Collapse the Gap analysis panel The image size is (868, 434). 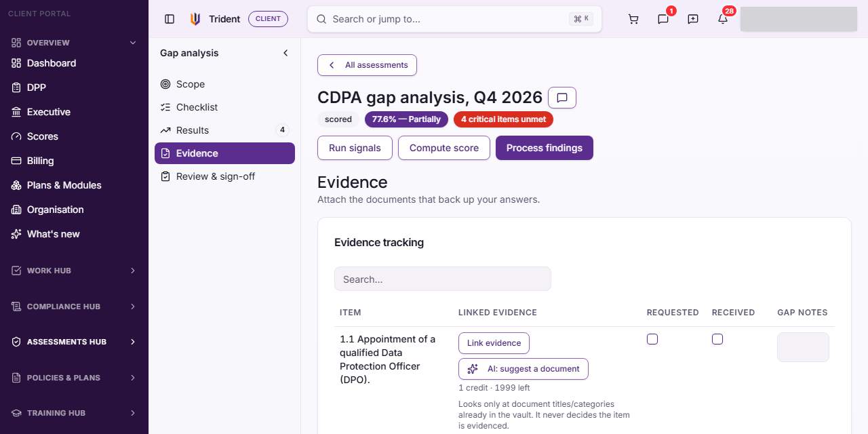[285, 53]
